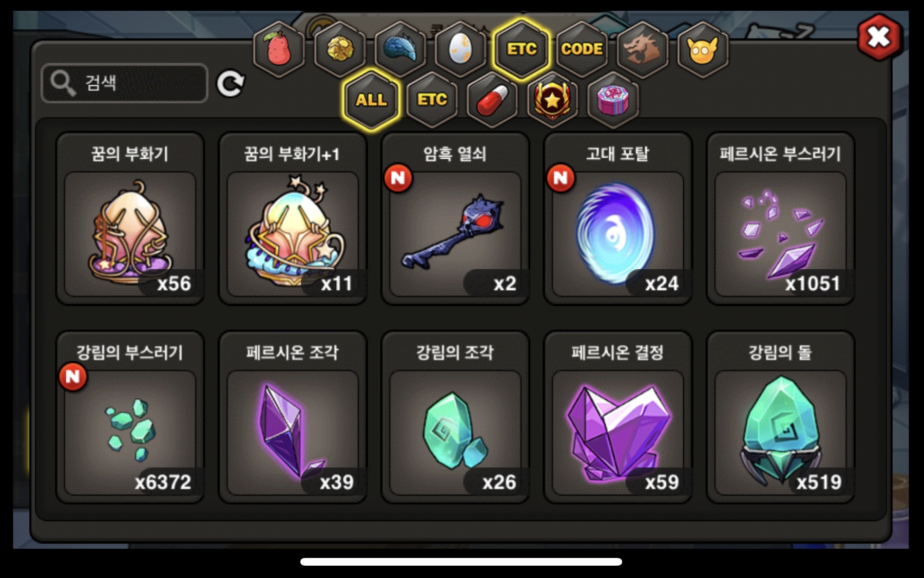Switch to the CODE tab

[582, 49]
